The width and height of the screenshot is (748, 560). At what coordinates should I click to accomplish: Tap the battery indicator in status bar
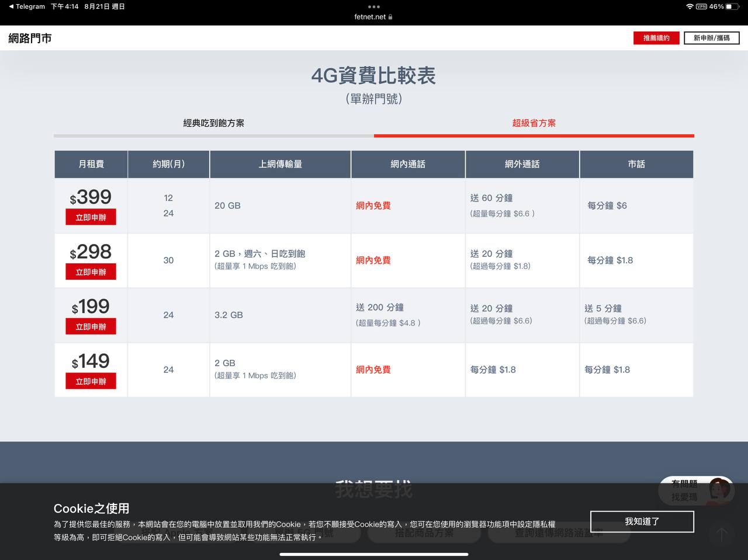pyautogui.click(x=732, y=6)
